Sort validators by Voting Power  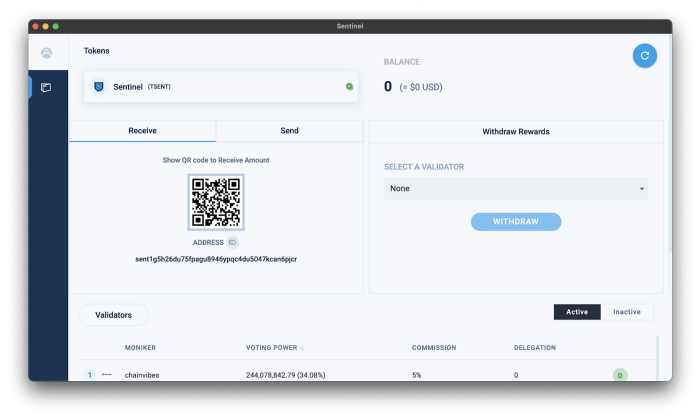click(275, 347)
